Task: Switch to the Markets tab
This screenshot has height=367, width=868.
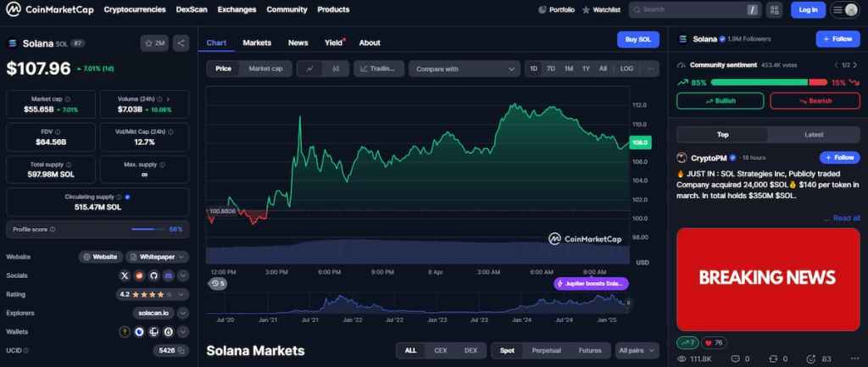Action: [257, 42]
